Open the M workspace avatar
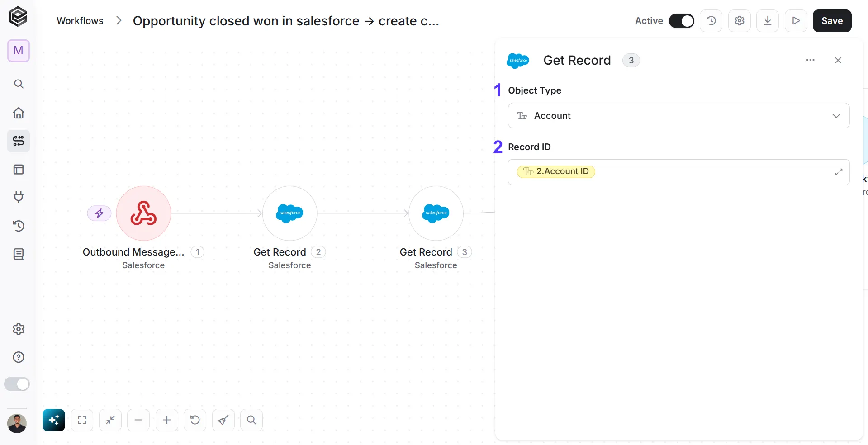The image size is (868, 445). pyautogui.click(x=19, y=50)
